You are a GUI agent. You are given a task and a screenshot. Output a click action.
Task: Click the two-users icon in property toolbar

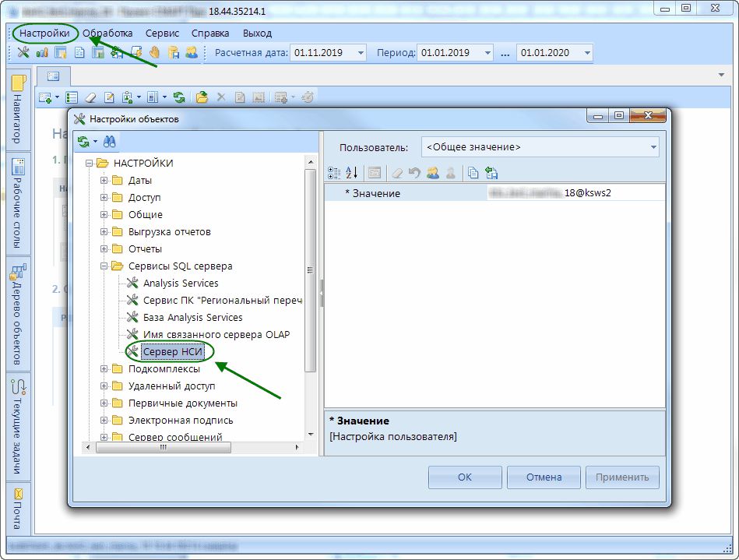click(433, 173)
